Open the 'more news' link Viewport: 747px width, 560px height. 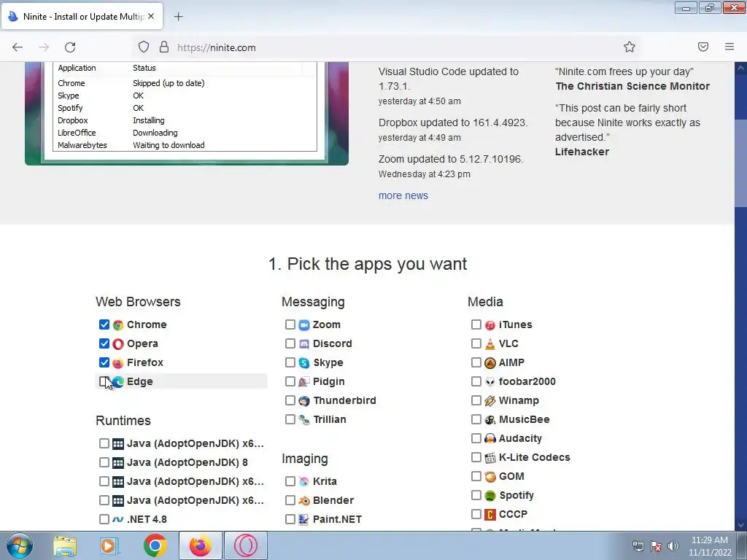pos(403,195)
